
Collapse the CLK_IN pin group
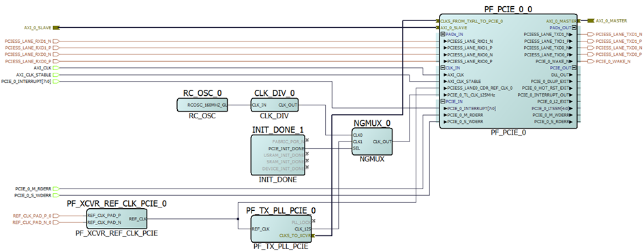(443, 68)
